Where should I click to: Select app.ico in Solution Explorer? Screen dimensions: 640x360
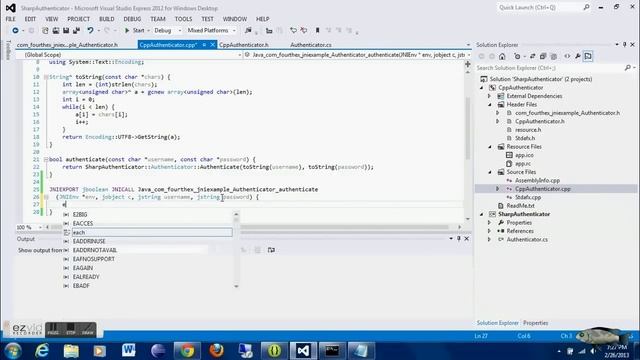524,155
